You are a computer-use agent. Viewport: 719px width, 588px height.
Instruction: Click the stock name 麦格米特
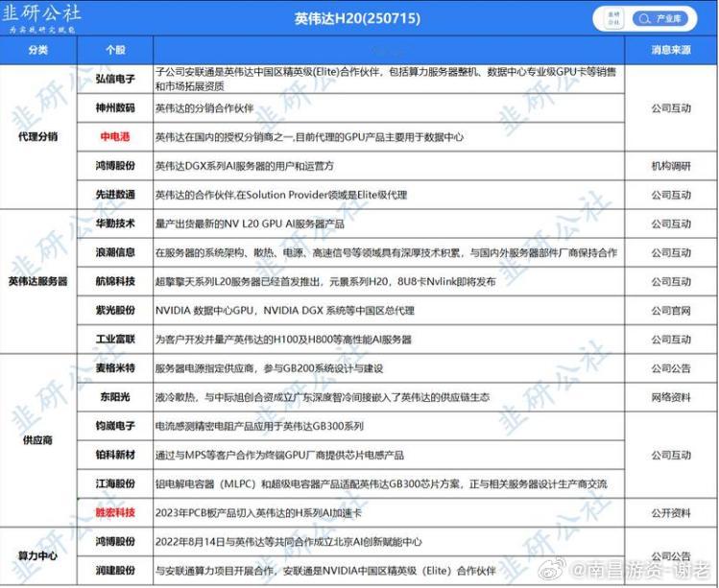click(x=115, y=367)
